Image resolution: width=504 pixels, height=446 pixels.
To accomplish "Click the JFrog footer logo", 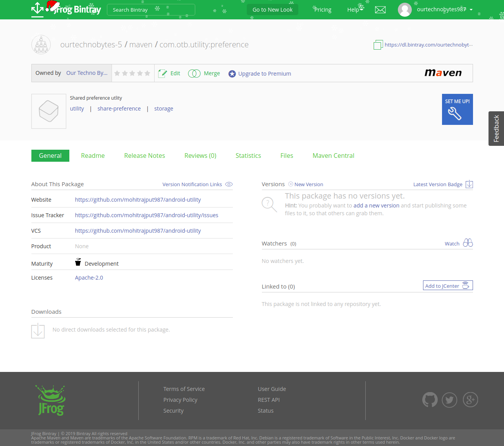I will point(51,400).
